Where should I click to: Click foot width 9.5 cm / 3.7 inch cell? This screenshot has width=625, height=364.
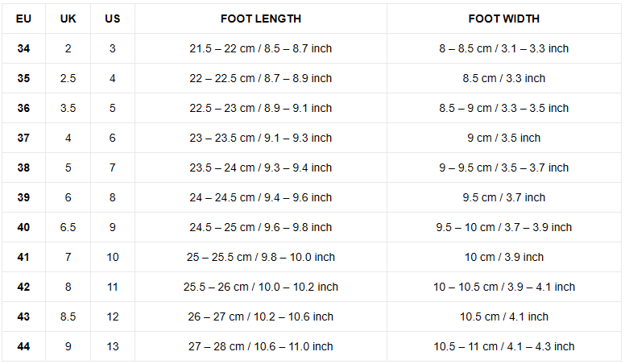[x=504, y=197]
